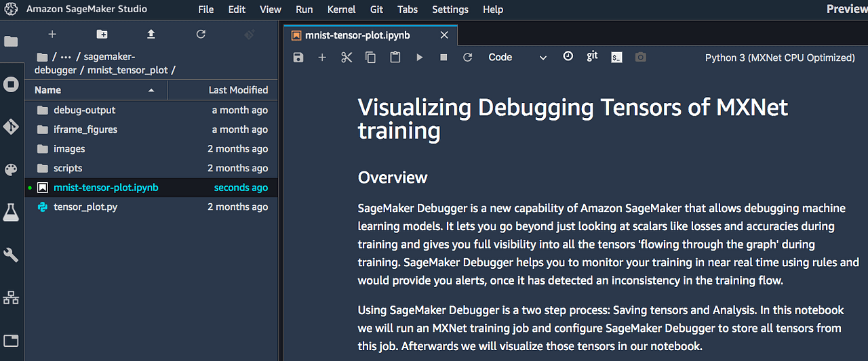868x361 pixels.
Task: Open the Settings menu
Action: click(x=450, y=9)
